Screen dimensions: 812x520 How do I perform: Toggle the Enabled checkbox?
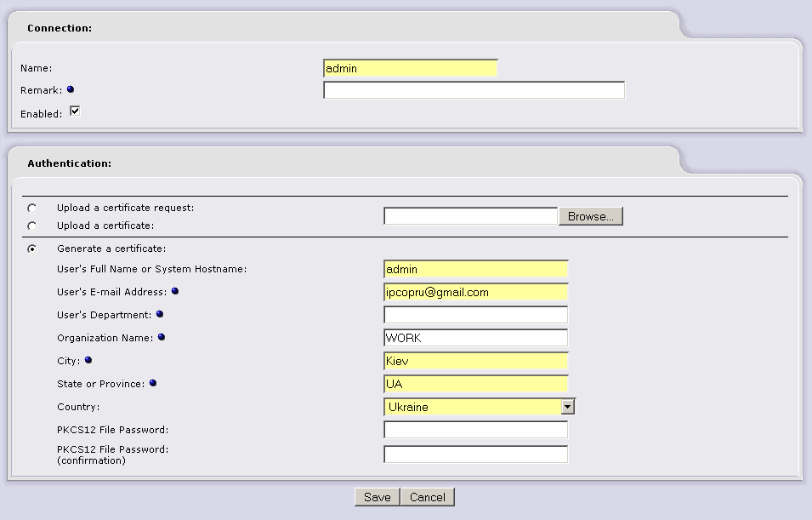pyautogui.click(x=75, y=111)
